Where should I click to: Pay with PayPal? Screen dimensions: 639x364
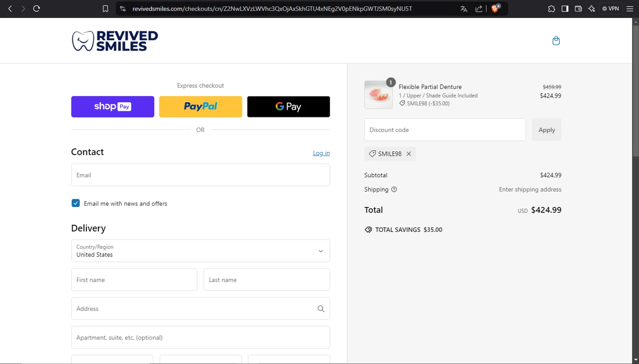[201, 106]
